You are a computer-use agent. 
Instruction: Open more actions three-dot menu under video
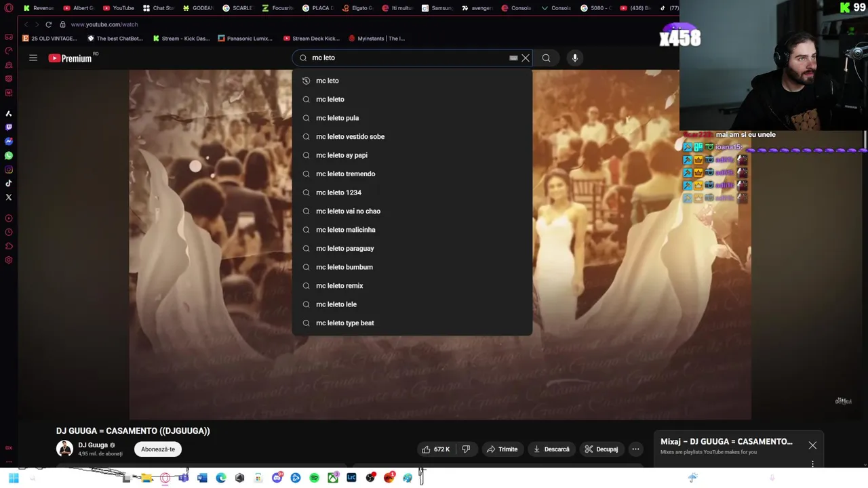click(x=635, y=449)
